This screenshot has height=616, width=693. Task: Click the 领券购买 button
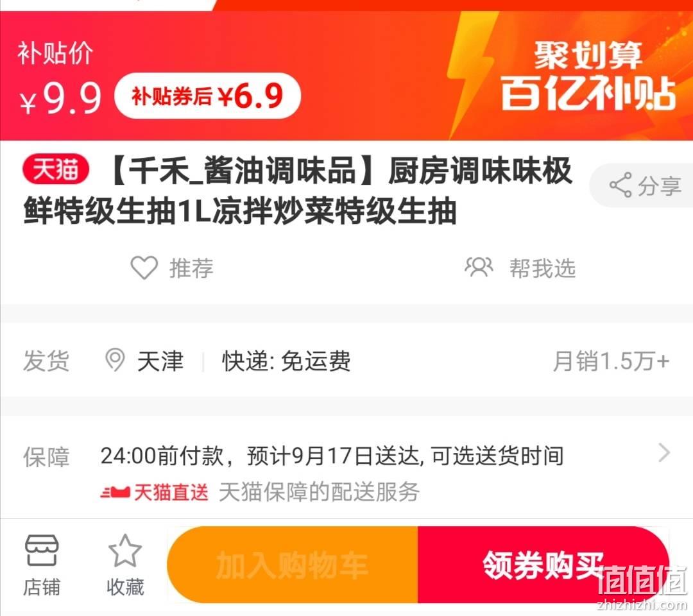coord(543,565)
